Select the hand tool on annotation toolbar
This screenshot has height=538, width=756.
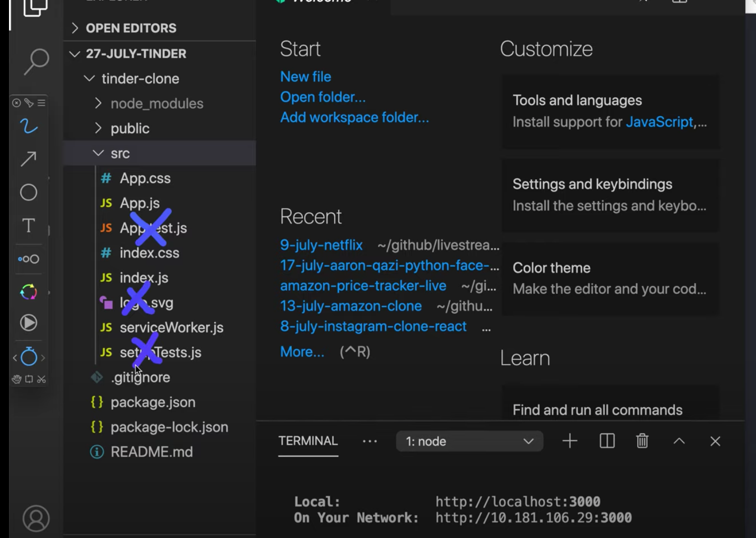point(16,379)
